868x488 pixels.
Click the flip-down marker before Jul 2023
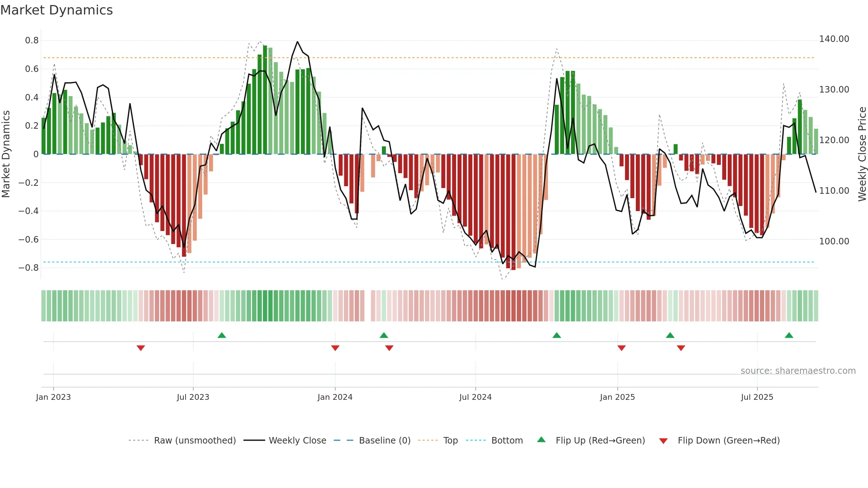pos(141,348)
